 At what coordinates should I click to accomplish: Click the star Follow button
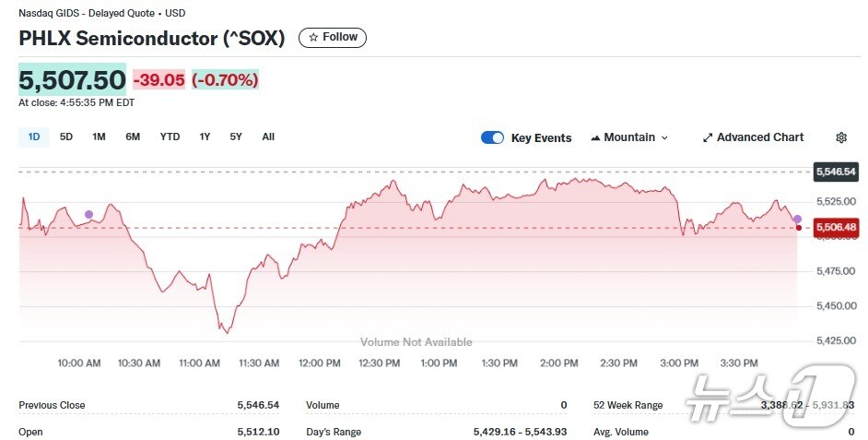333,38
